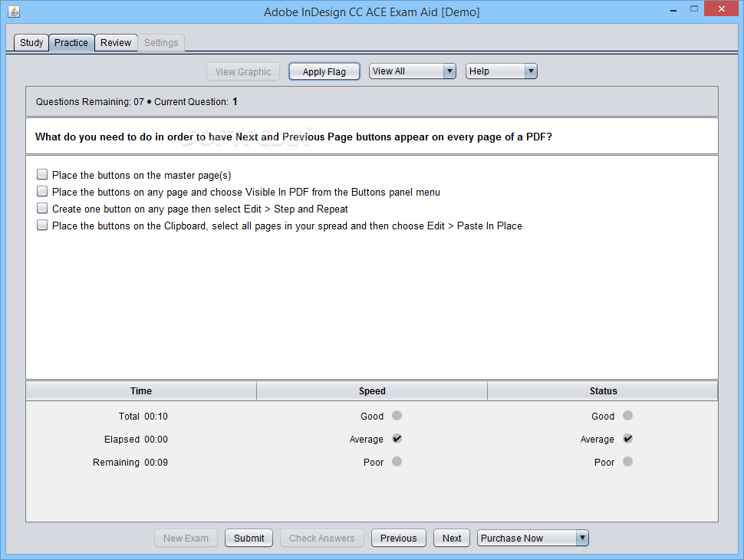Click 'Questions Remaining: 07' text
Screen dimensions: 744x560
tap(90, 101)
